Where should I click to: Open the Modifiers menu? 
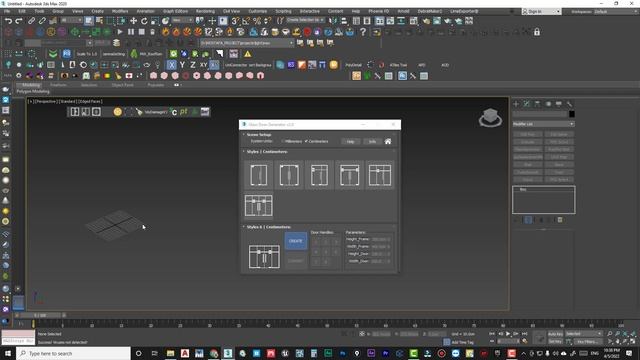120,11
